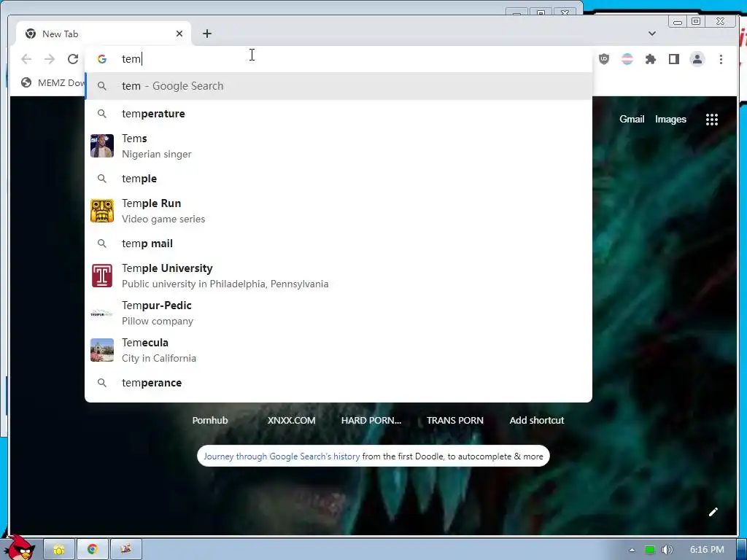This screenshot has width=747, height=560.
Task: Click the Tems singer thumbnail
Action: [x=102, y=146]
